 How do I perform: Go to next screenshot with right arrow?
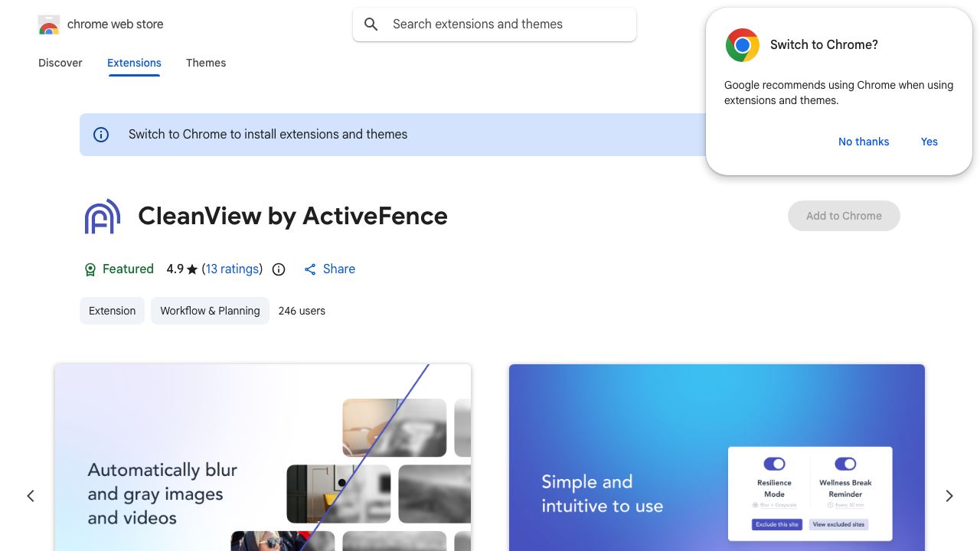click(x=949, y=496)
